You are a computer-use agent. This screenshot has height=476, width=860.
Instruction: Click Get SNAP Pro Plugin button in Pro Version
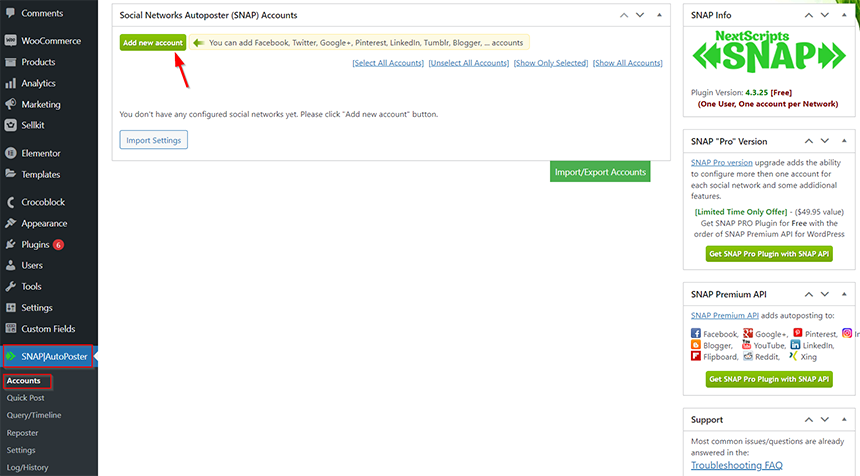tap(769, 254)
